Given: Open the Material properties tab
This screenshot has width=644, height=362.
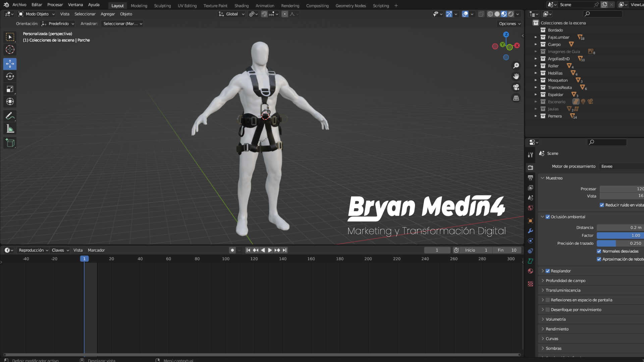Looking at the screenshot, I should pos(530,271).
